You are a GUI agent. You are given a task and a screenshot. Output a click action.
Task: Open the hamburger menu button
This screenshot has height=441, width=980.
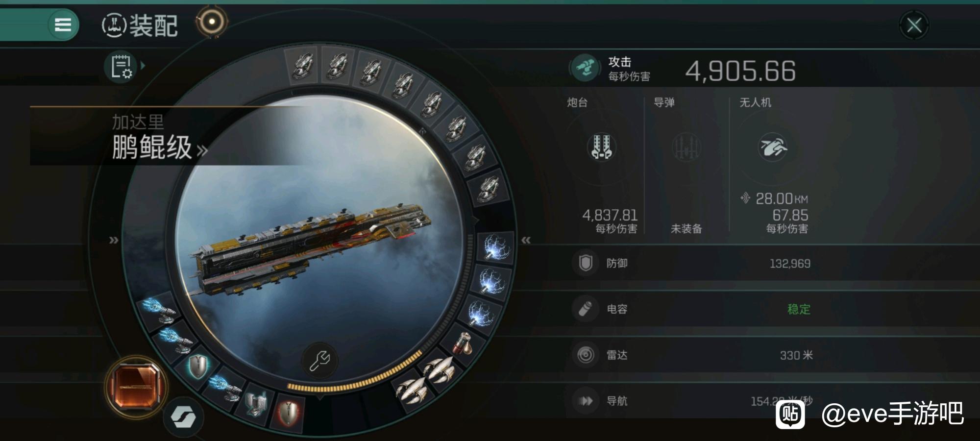coord(63,24)
